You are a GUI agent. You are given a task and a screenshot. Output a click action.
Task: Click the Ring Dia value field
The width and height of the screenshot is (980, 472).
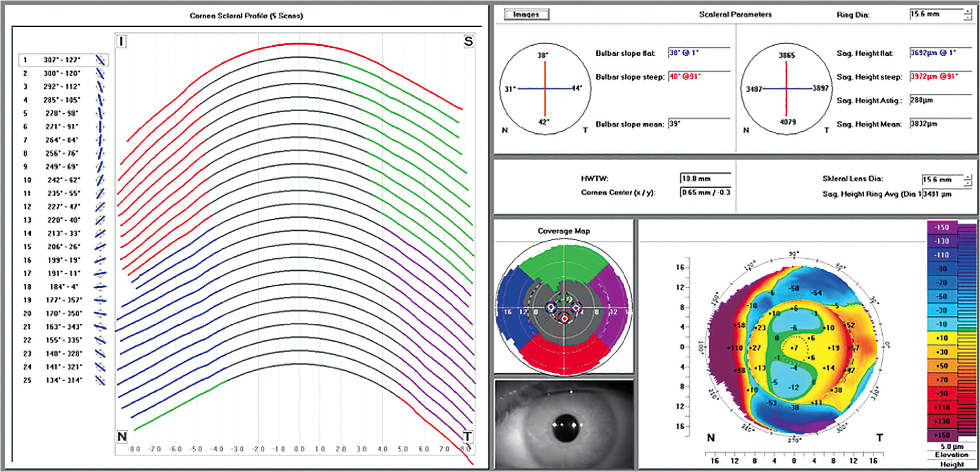click(x=936, y=14)
